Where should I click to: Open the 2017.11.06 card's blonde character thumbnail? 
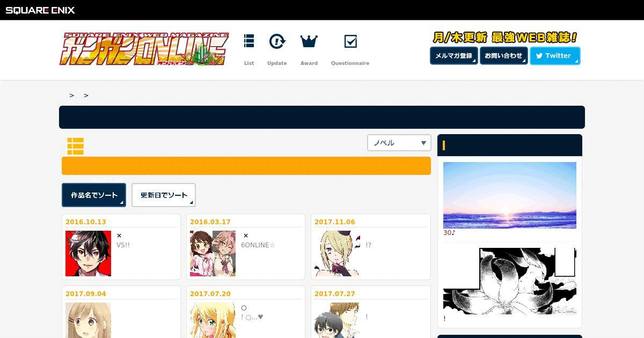click(x=337, y=254)
